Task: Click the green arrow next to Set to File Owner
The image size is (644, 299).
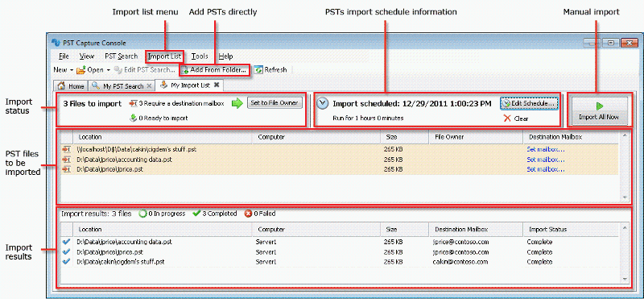Action: [237, 103]
